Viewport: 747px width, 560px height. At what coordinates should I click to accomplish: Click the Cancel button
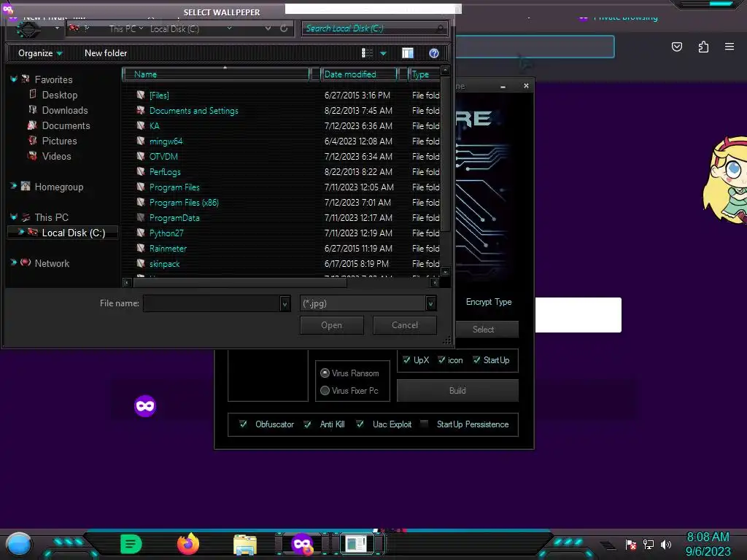(x=404, y=325)
